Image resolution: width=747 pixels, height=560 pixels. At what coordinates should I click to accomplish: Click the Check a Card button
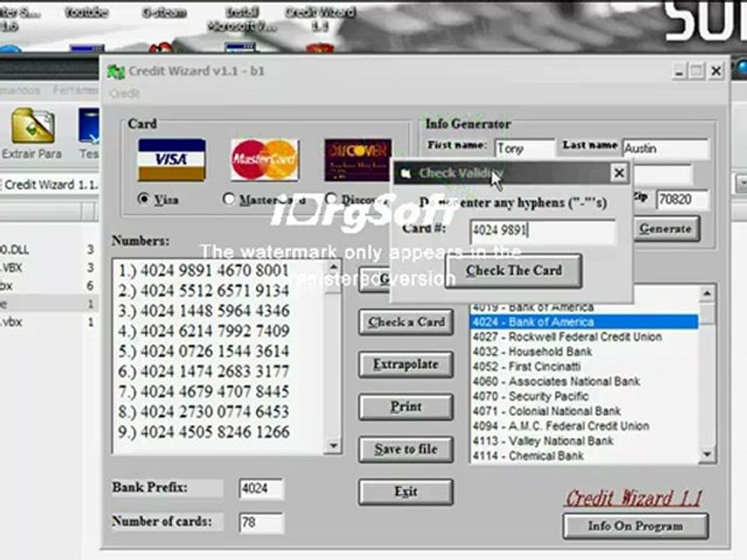pyautogui.click(x=406, y=322)
